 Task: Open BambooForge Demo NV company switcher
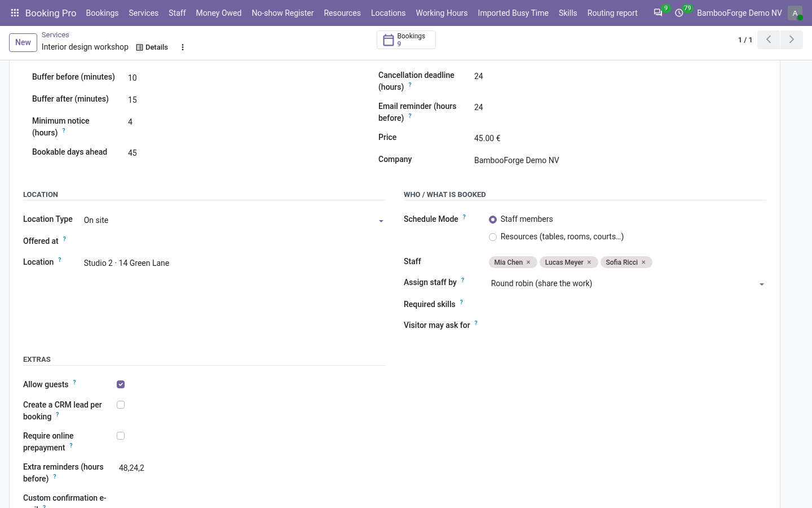coord(739,13)
